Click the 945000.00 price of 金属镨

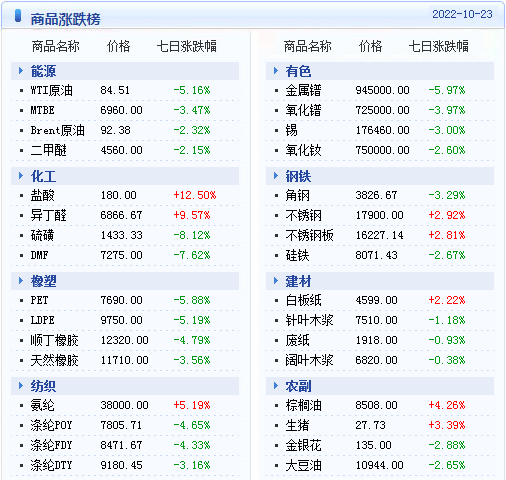[382, 90]
